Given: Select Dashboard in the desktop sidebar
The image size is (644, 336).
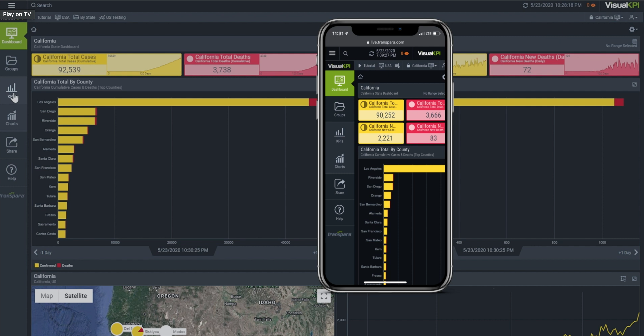Looking at the screenshot, I should coord(13,36).
